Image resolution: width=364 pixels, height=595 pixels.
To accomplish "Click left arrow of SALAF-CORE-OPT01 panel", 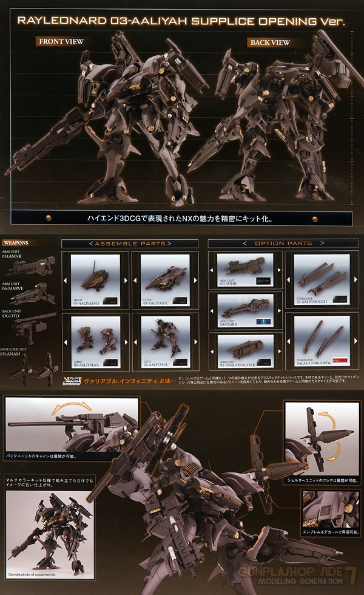I will pos(288,341).
